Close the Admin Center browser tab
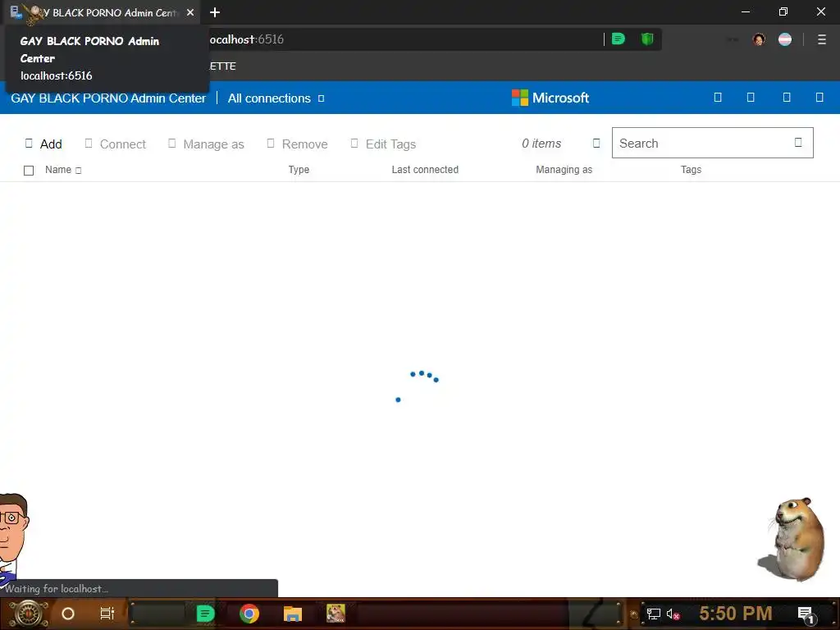Screen dimensions: 840x630 [190, 12]
